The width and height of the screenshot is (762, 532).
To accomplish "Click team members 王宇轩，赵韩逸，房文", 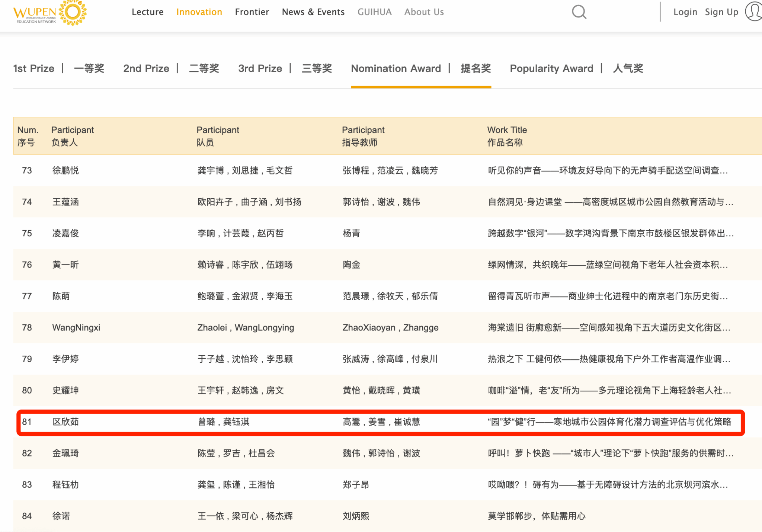I will point(241,391).
